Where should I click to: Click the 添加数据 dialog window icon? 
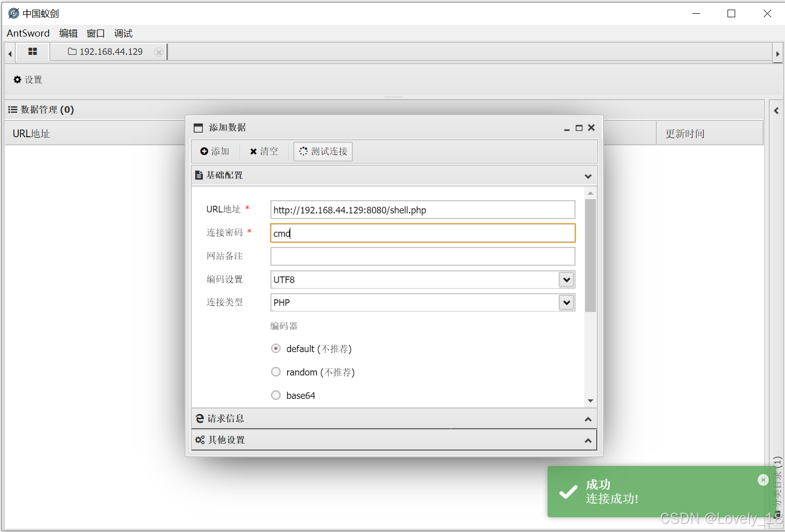point(198,128)
